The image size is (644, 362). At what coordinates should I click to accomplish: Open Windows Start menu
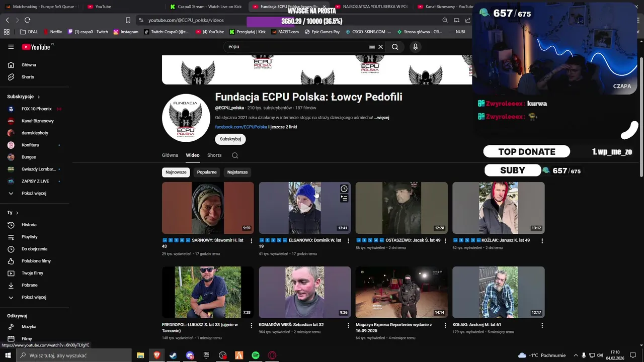8,355
